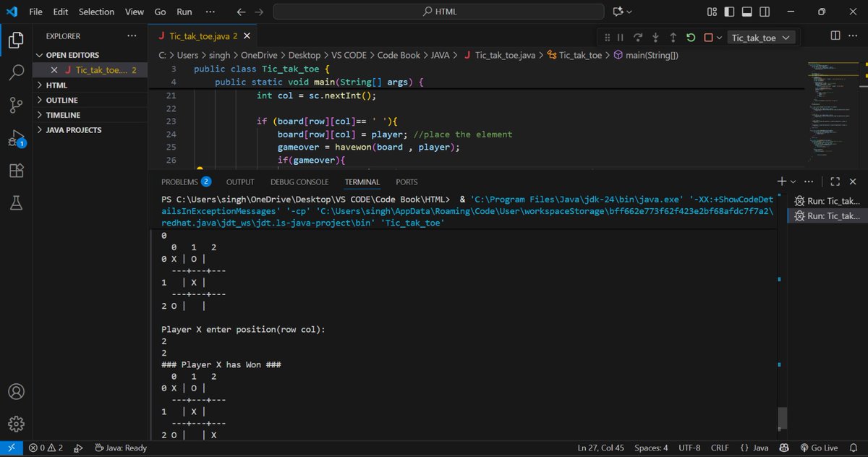Open the Accounts menu icon

coord(16,391)
